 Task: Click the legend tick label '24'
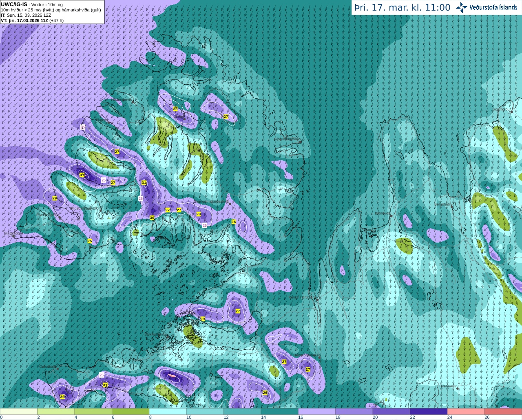(450, 417)
